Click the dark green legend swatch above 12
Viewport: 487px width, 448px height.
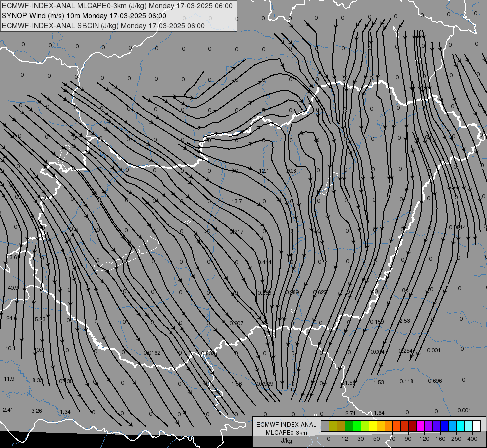point(349,426)
